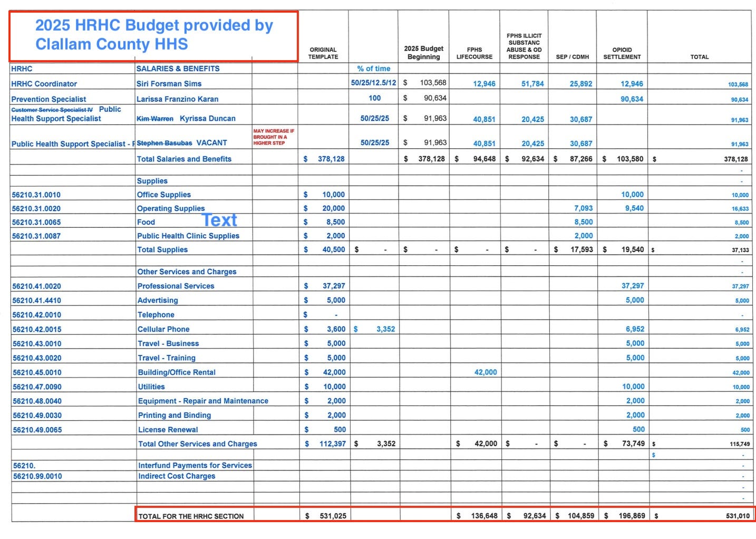The height and width of the screenshot is (539, 756).
Task: Click the "Travel - Training" row label
Action: (167, 358)
